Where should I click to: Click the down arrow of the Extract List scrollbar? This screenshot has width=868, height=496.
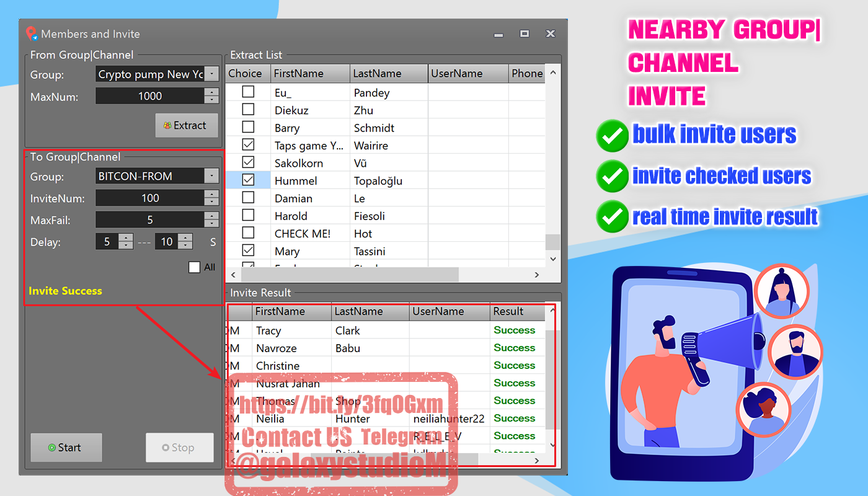pyautogui.click(x=552, y=259)
